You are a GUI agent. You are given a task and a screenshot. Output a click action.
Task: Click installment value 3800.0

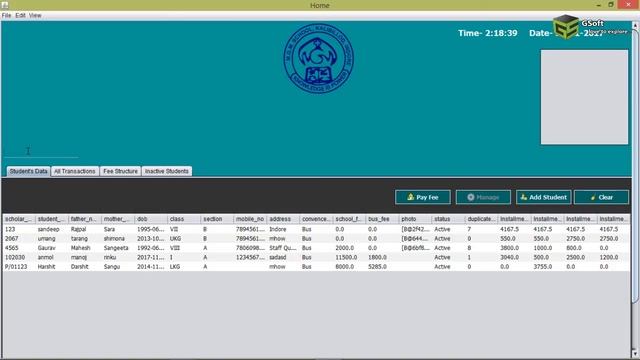point(509,248)
